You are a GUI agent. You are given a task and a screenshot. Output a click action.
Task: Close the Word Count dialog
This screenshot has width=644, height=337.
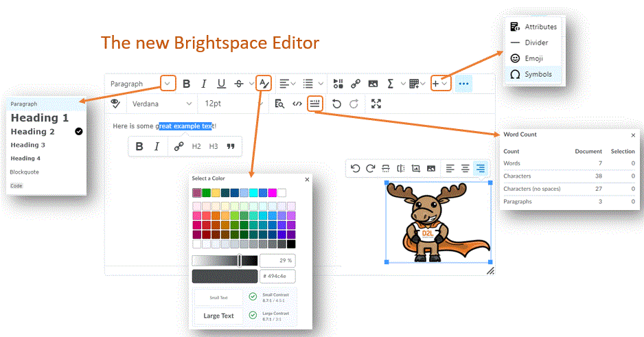coord(633,135)
